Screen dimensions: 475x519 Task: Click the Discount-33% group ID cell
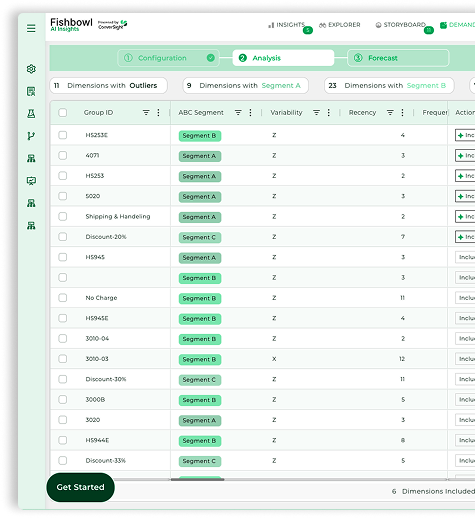105,460
